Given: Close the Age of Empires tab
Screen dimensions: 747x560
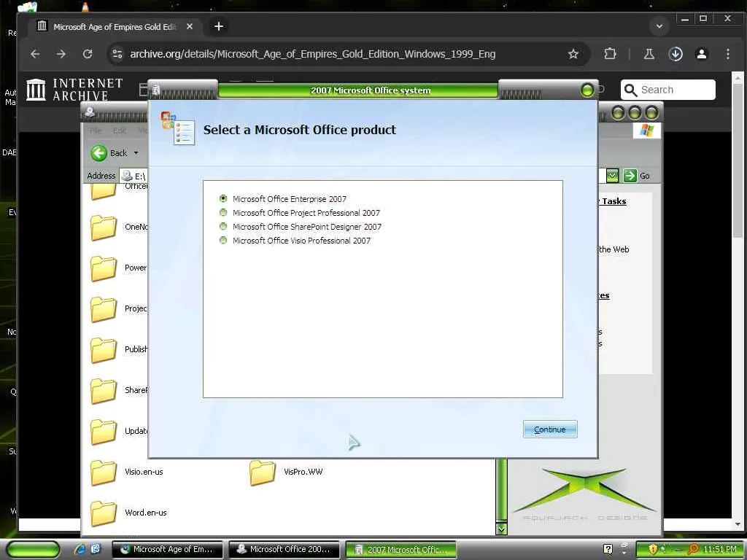Looking at the screenshot, I should (190, 27).
